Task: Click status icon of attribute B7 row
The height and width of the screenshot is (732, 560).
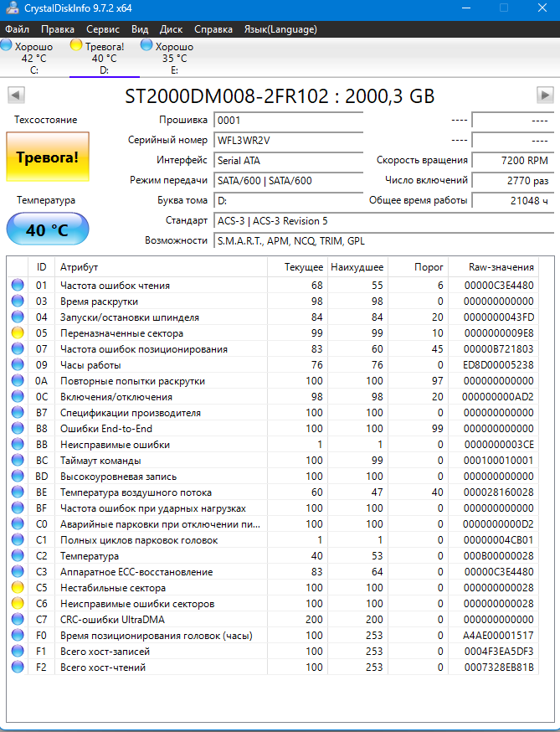Action: (18, 413)
